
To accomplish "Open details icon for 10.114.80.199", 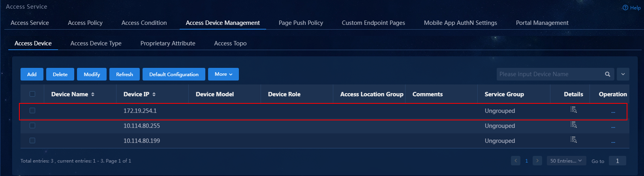I will point(573,140).
